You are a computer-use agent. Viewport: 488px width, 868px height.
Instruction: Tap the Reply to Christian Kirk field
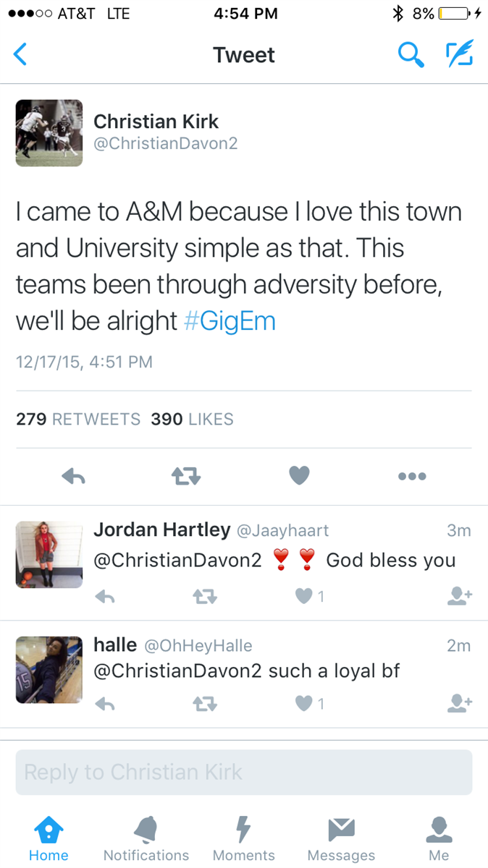click(x=244, y=773)
